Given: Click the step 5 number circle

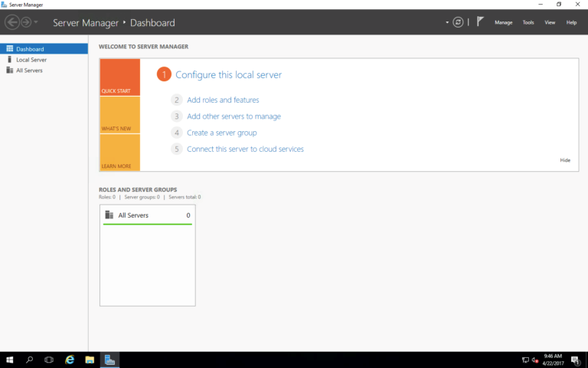Looking at the screenshot, I should point(177,149).
